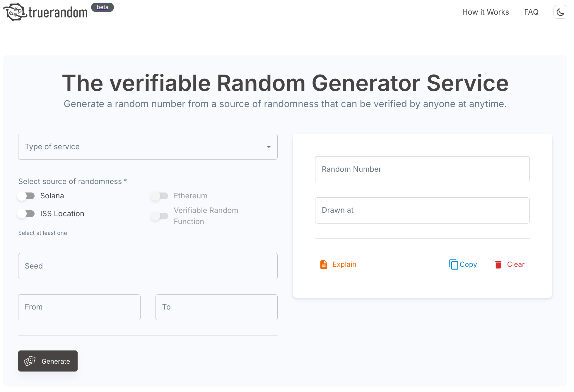
Task: Click the orange document icon next to Explain
Action: pos(324,264)
